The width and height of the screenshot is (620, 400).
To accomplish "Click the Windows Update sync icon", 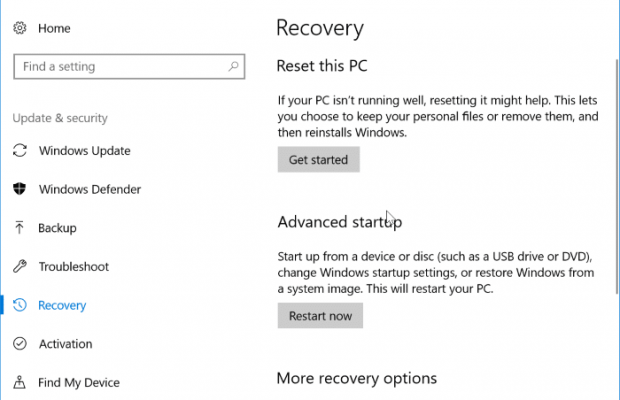I will (19, 151).
